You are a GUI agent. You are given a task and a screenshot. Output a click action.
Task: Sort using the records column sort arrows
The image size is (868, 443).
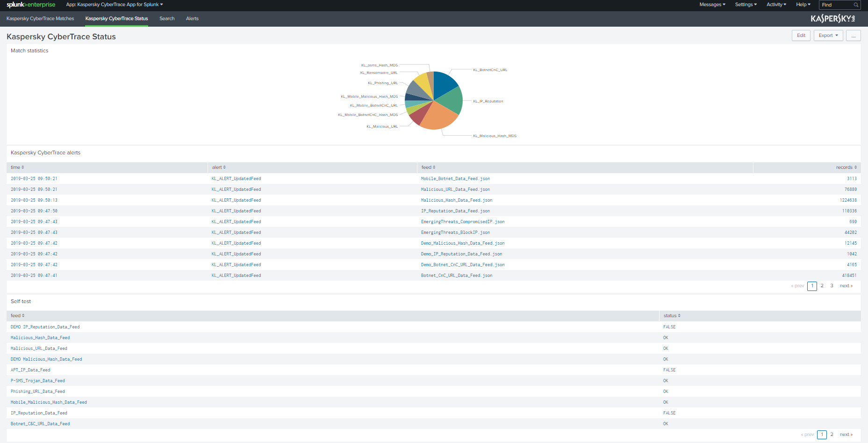(855, 167)
